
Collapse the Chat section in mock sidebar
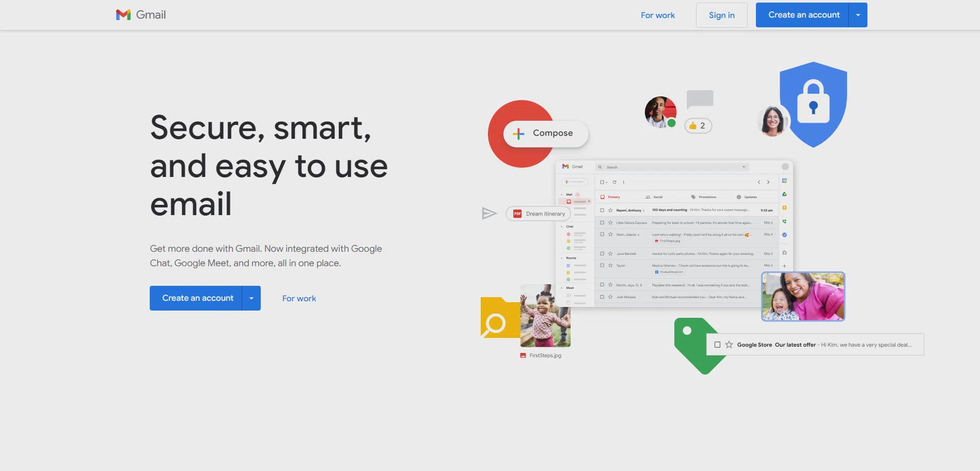562,226
